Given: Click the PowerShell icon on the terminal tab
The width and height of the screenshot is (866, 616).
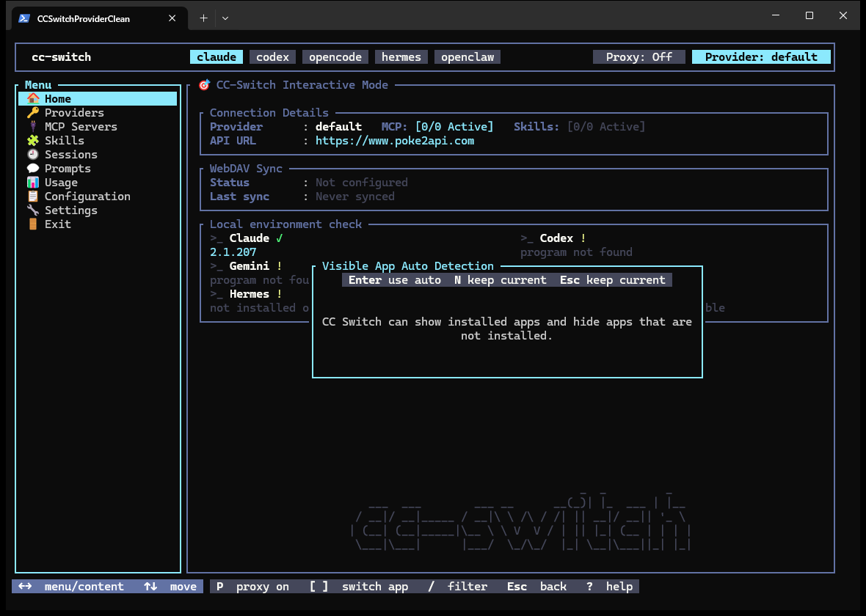Looking at the screenshot, I should 23,18.
